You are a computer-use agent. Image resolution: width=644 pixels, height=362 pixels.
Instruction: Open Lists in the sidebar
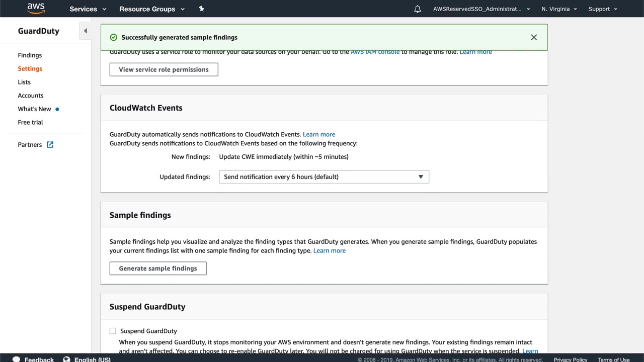24,82
